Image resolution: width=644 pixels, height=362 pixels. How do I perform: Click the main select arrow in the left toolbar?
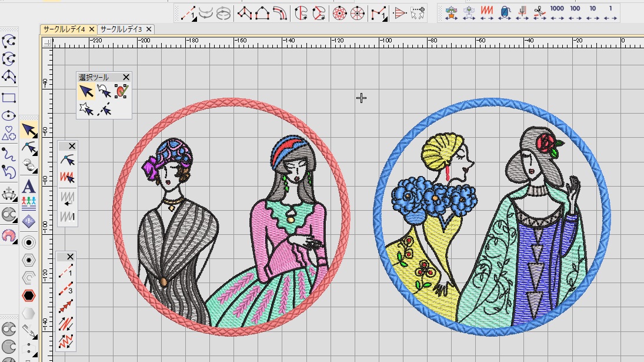pos(29,130)
